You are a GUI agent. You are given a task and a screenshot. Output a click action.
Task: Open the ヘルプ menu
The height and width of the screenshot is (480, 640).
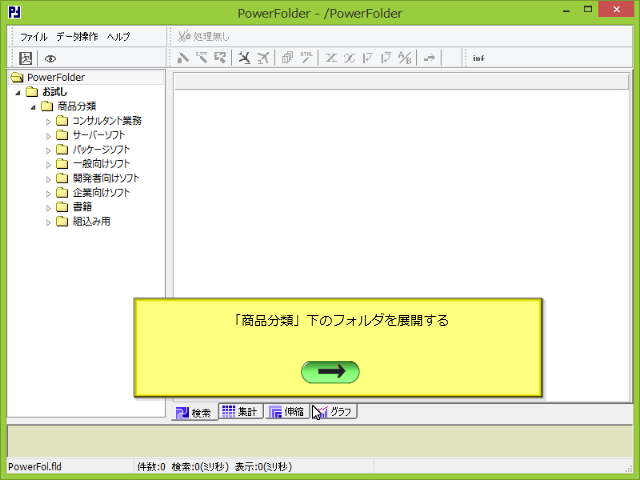(118, 37)
